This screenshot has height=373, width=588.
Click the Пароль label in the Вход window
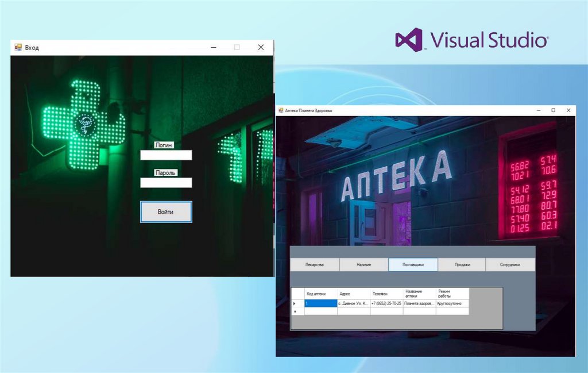pyautogui.click(x=165, y=172)
